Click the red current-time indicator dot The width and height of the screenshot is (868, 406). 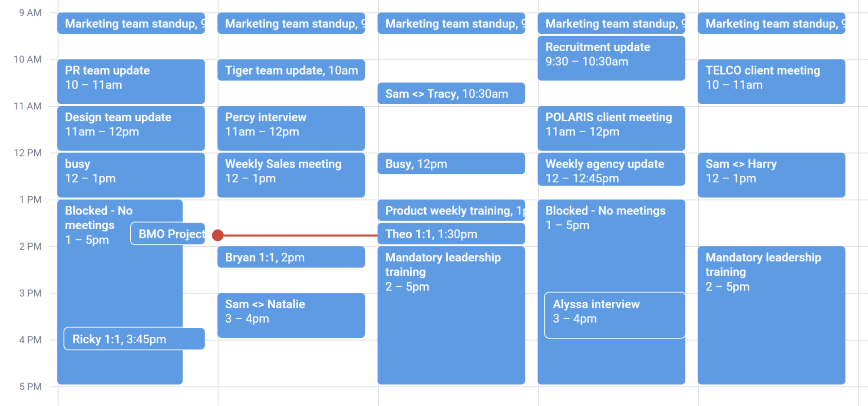coord(218,235)
